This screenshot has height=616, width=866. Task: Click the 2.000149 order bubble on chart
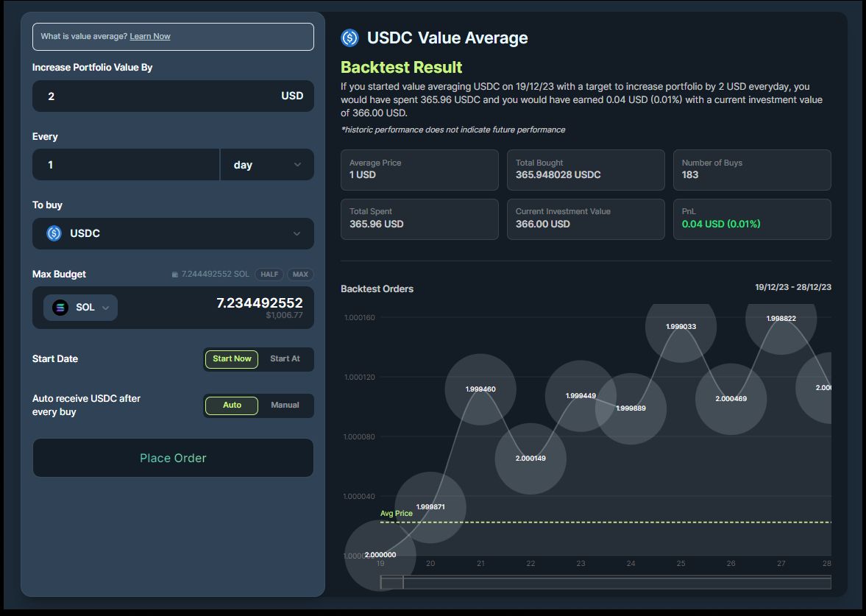click(530, 459)
